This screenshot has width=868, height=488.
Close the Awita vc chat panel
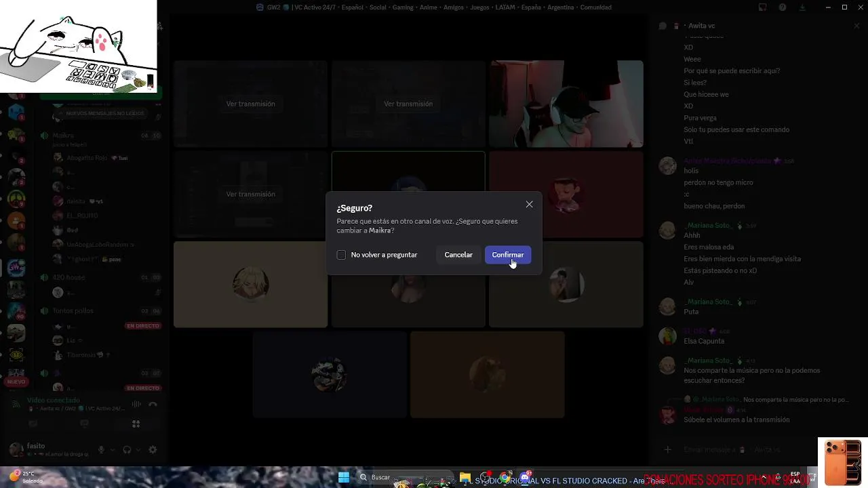tap(856, 26)
